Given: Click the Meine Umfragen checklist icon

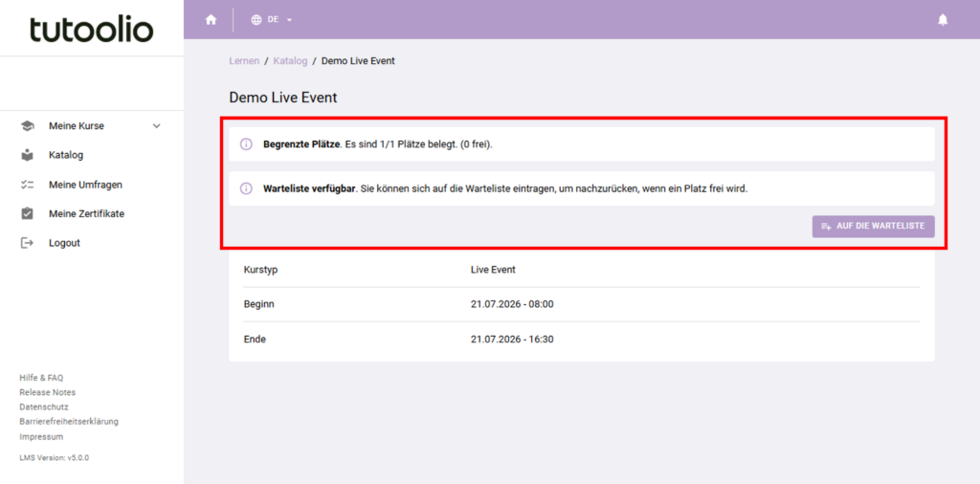Looking at the screenshot, I should [x=27, y=185].
